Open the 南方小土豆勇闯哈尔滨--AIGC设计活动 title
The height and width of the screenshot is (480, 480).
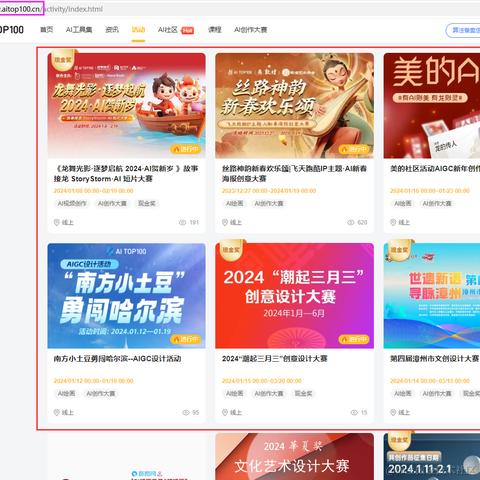pos(117,359)
